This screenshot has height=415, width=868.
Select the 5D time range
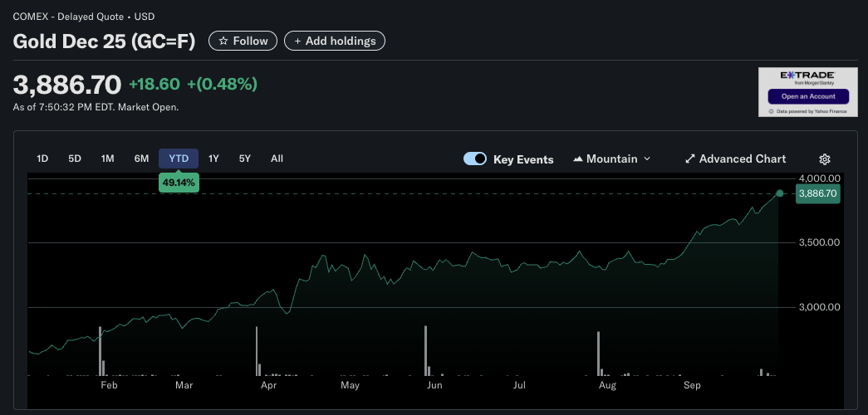pyautogui.click(x=75, y=159)
